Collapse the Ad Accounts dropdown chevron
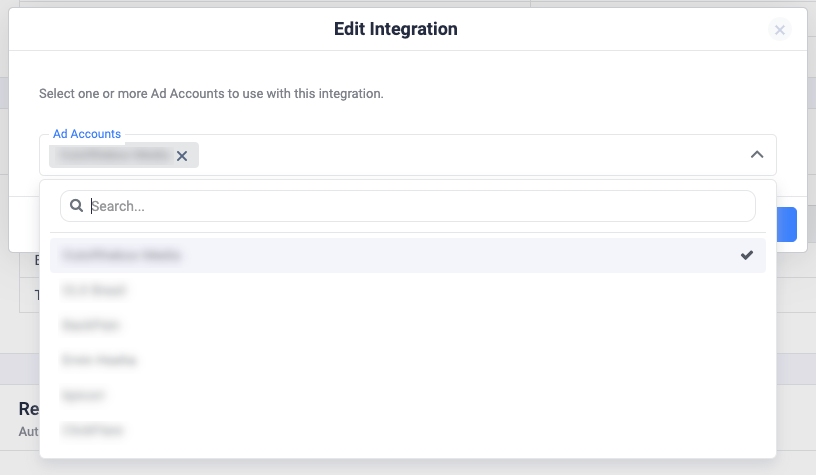The width and height of the screenshot is (816, 475). (757, 155)
